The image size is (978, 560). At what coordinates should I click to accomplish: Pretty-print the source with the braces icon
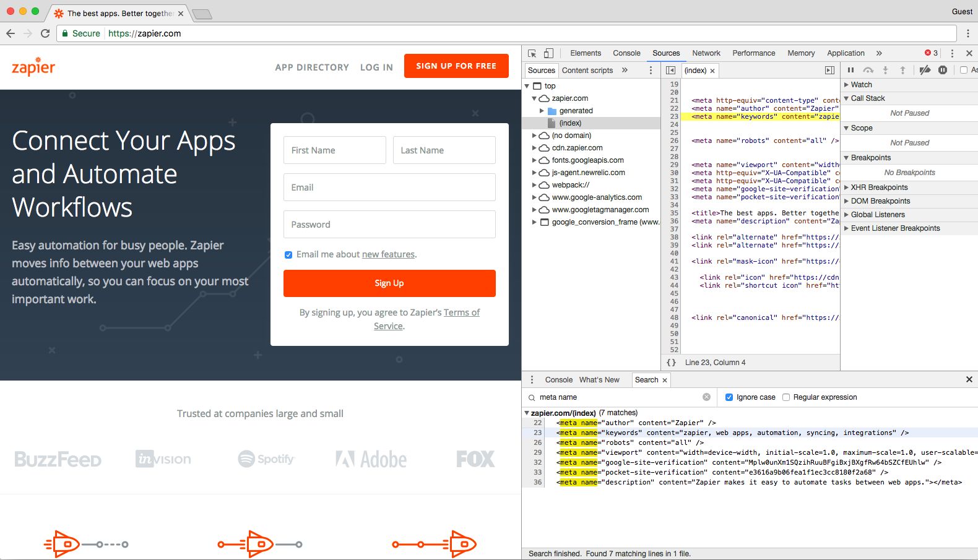[x=671, y=363]
